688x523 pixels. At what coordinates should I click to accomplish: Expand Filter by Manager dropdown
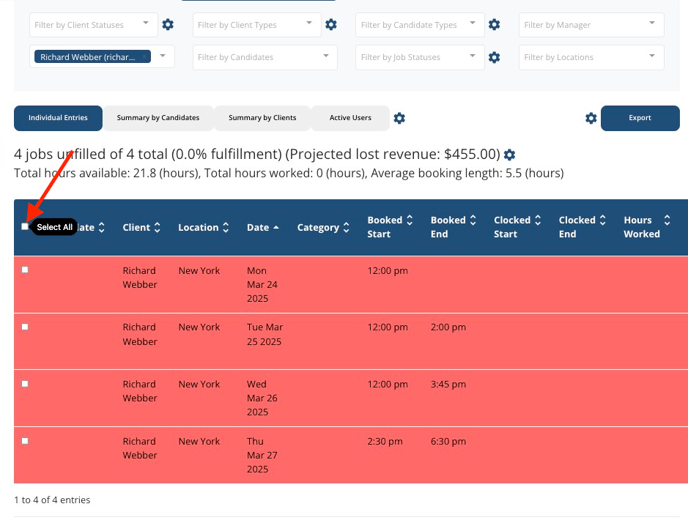[591, 25]
